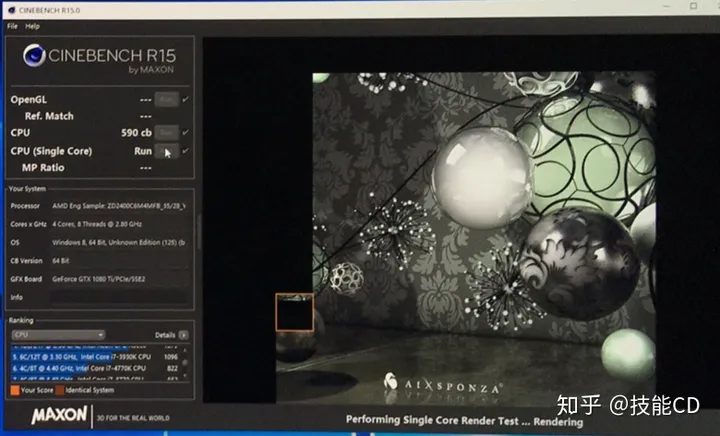Click the GFX Board GeForce GTX 1080 Ti

[99, 279]
